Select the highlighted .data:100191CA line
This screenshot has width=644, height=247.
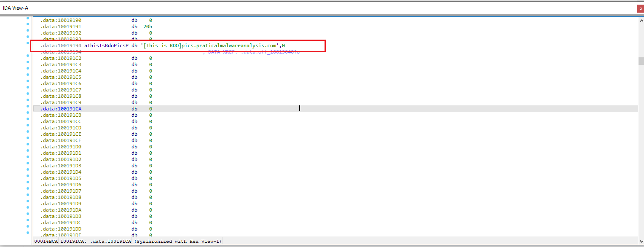pos(126,108)
